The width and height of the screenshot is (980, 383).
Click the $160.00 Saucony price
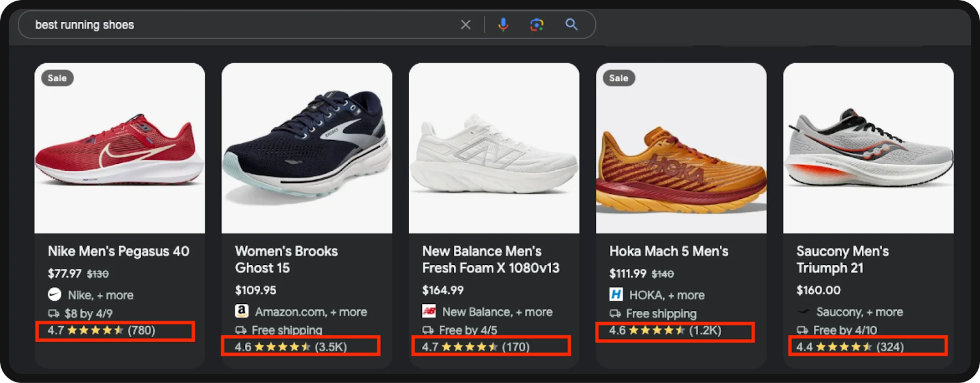pos(818,290)
